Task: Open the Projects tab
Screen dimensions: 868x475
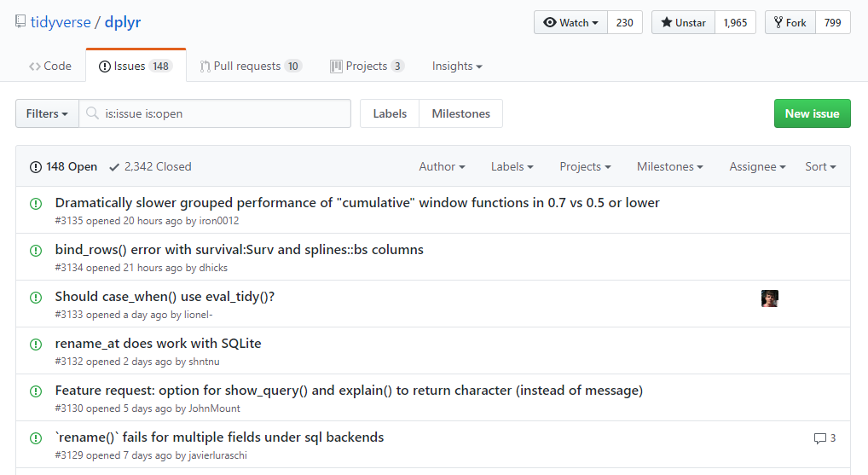Action: pos(367,66)
